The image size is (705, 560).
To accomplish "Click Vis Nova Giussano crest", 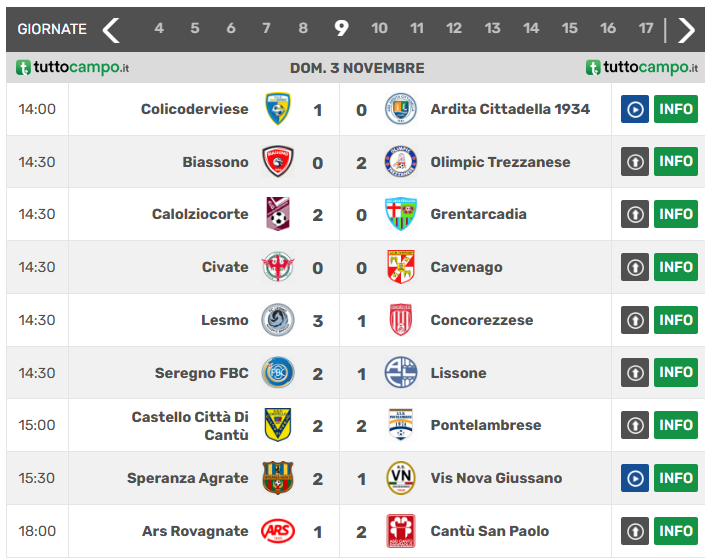I will [400, 478].
